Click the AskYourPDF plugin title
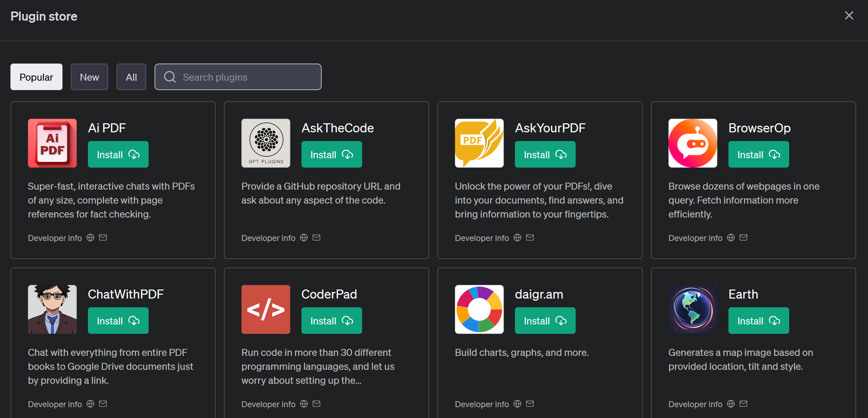Viewport: 868px width, 418px height. pyautogui.click(x=550, y=128)
